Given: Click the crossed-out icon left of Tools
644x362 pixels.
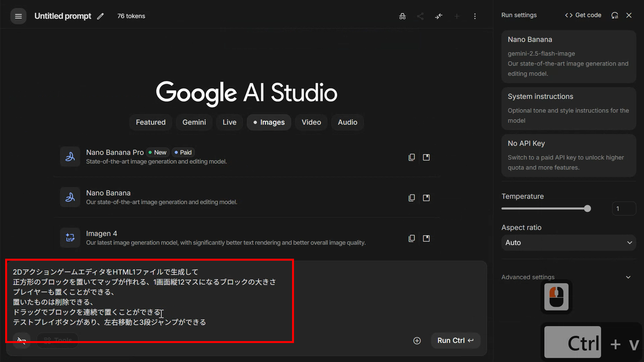Looking at the screenshot, I should (x=22, y=340).
